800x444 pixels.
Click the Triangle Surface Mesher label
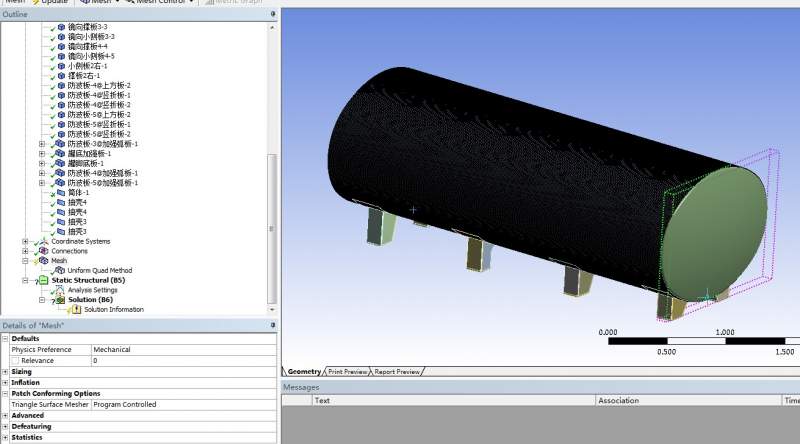[49, 404]
